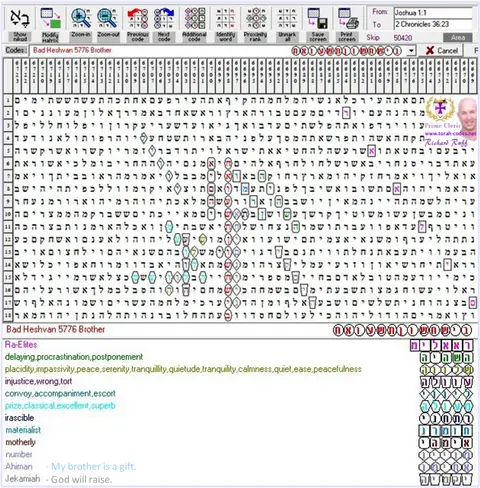The image size is (480, 488).
Task: Select the Jekamiah entry
Action: point(23,479)
